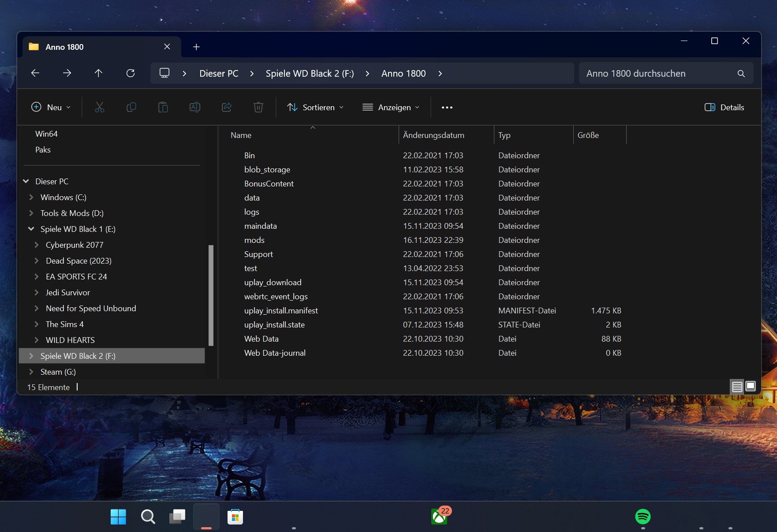Expand the Cyberpunk 2077 folder node
Image resolution: width=777 pixels, height=532 pixels.
[37, 245]
